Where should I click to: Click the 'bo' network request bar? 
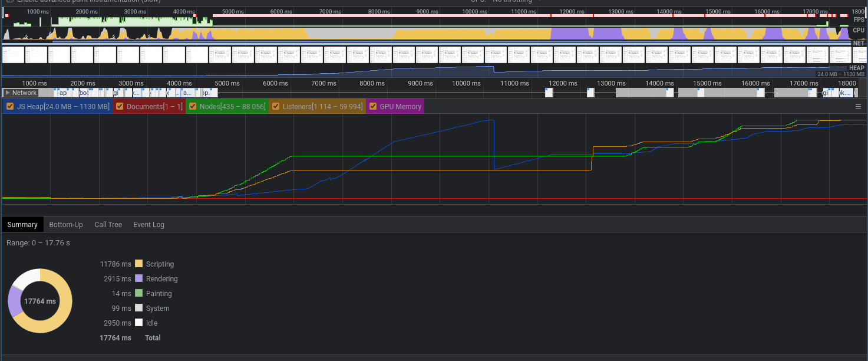[x=84, y=93]
